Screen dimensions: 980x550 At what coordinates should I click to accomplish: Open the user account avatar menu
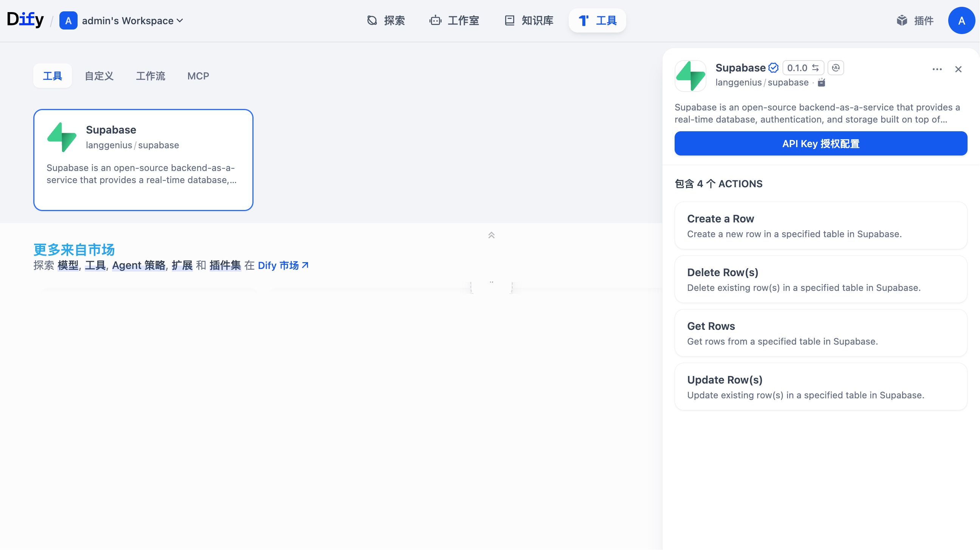pos(961,20)
